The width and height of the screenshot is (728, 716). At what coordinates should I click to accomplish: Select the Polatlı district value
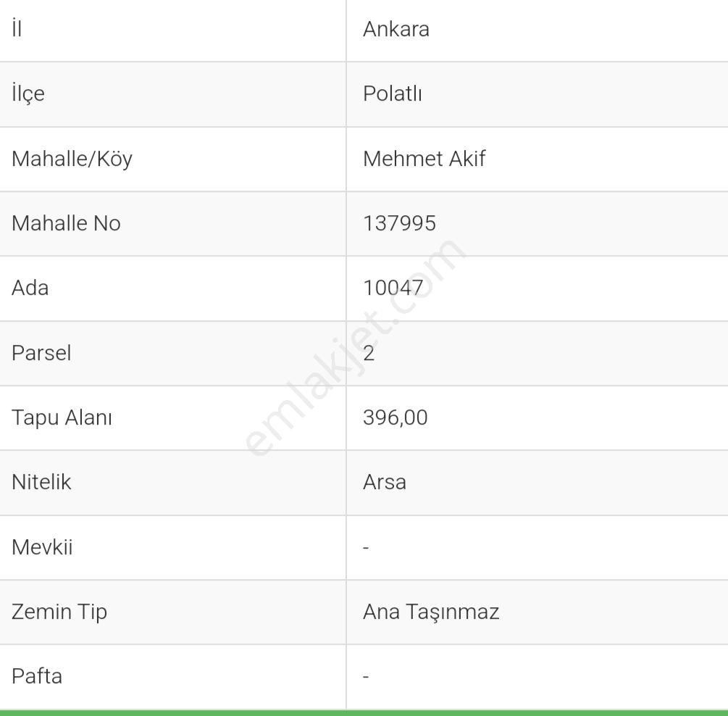[x=393, y=94]
